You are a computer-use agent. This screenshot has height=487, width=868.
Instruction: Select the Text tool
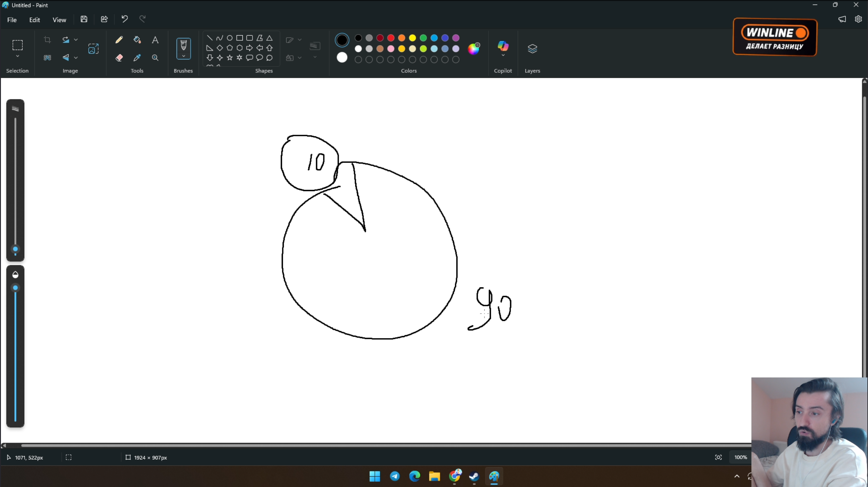tap(155, 40)
